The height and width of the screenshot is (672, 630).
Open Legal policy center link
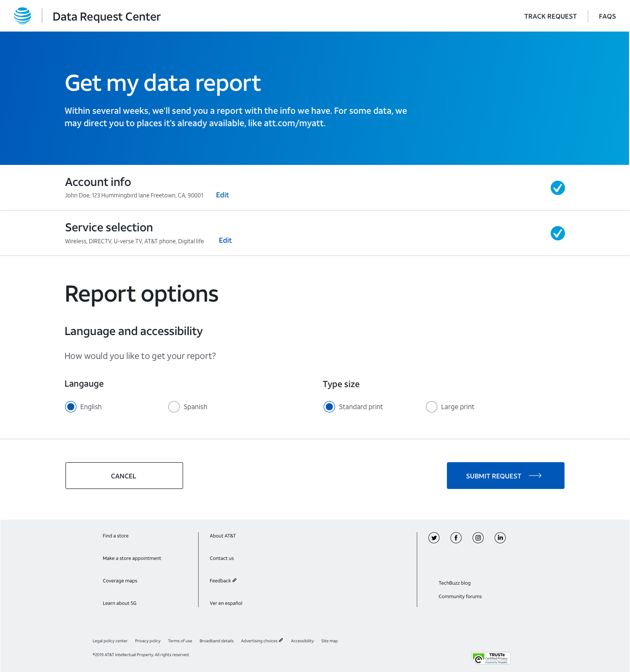tap(110, 641)
